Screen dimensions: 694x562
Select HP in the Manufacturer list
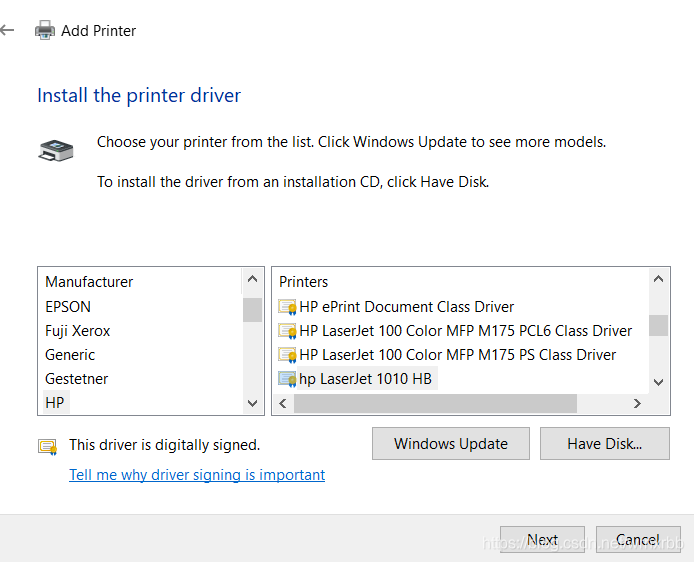tap(55, 403)
